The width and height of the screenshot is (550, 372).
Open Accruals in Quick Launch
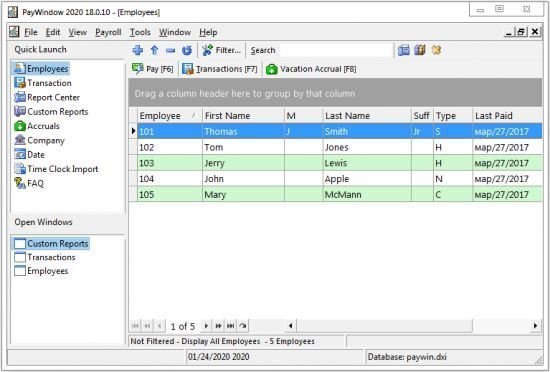click(x=37, y=126)
